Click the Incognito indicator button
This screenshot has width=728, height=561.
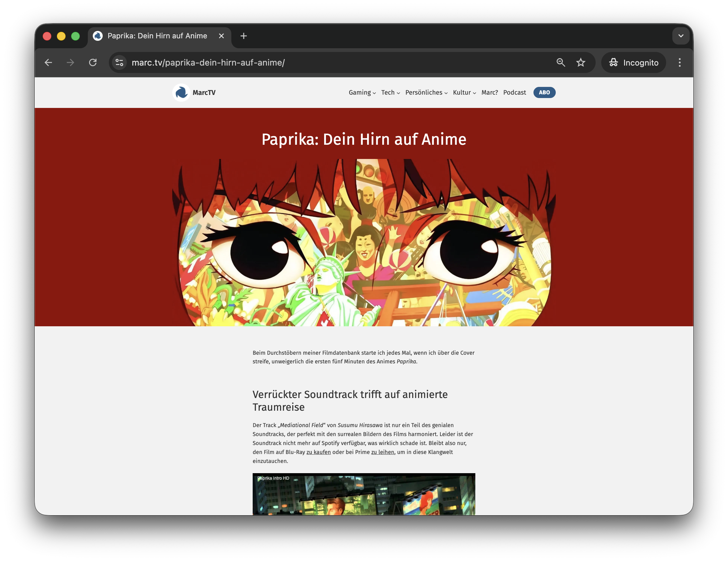633,63
